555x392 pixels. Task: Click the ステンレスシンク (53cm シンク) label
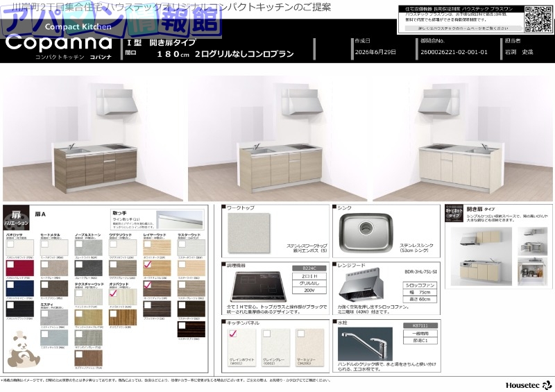pos(416,248)
